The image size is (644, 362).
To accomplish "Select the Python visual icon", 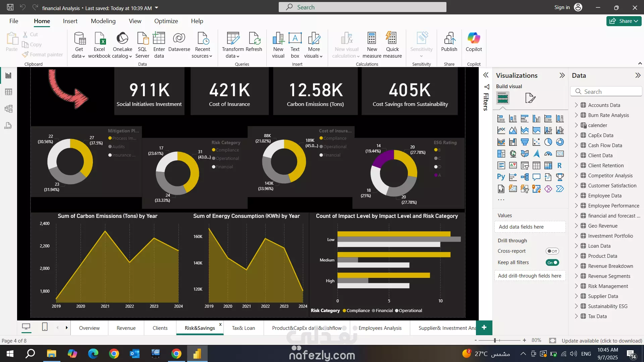I will pyautogui.click(x=501, y=177).
